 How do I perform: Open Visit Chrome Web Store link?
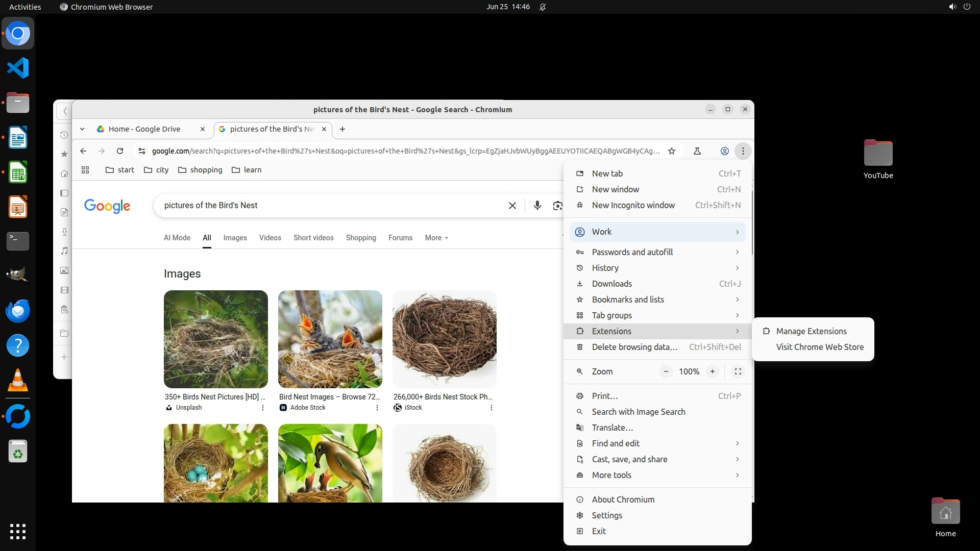tap(820, 347)
